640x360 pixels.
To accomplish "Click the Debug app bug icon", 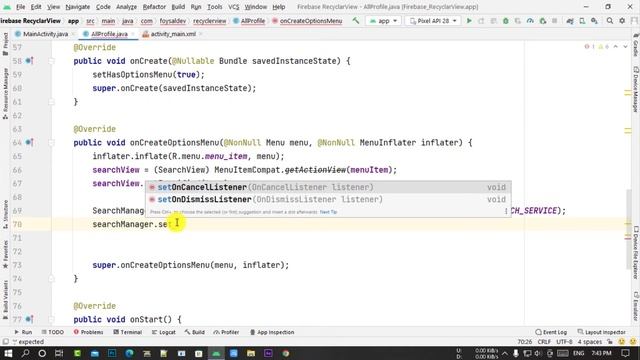I will 506,20.
